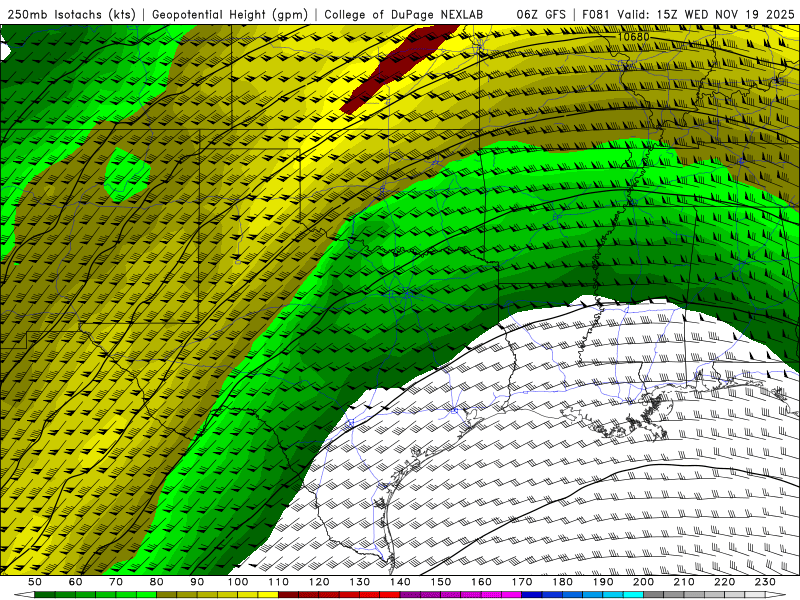Screen dimensions: 800x600
Task: Click the legend value 210
Action: (684, 582)
